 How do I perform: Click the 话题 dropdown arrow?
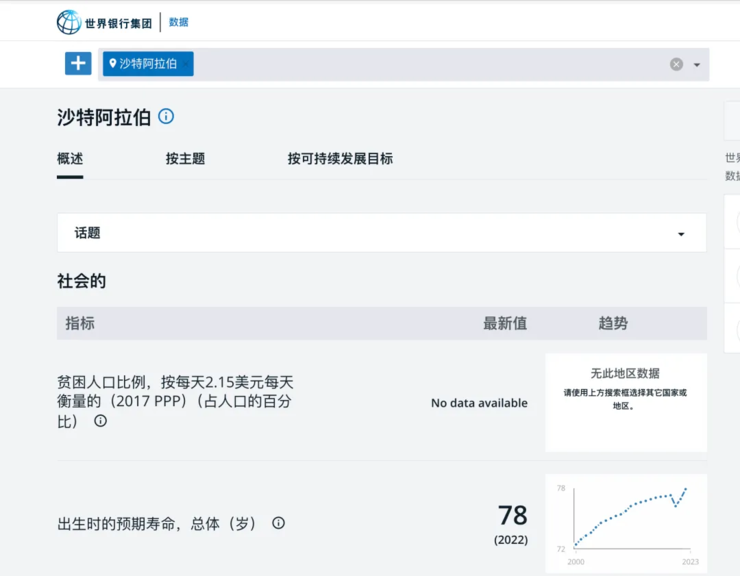pos(681,234)
